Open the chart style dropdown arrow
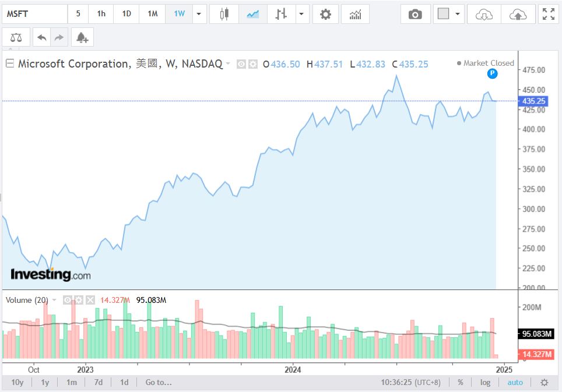 pyautogui.click(x=302, y=14)
